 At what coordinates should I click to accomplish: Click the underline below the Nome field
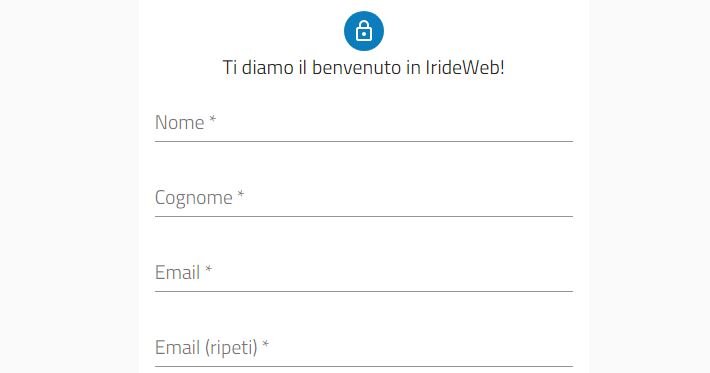click(x=364, y=142)
